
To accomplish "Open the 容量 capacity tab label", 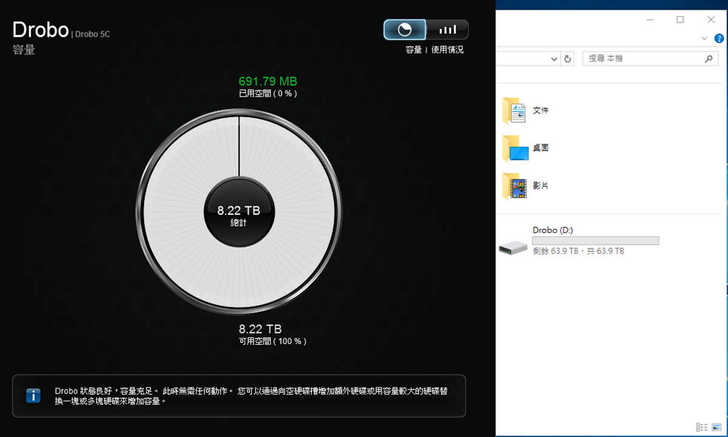I will tap(413, 50).
